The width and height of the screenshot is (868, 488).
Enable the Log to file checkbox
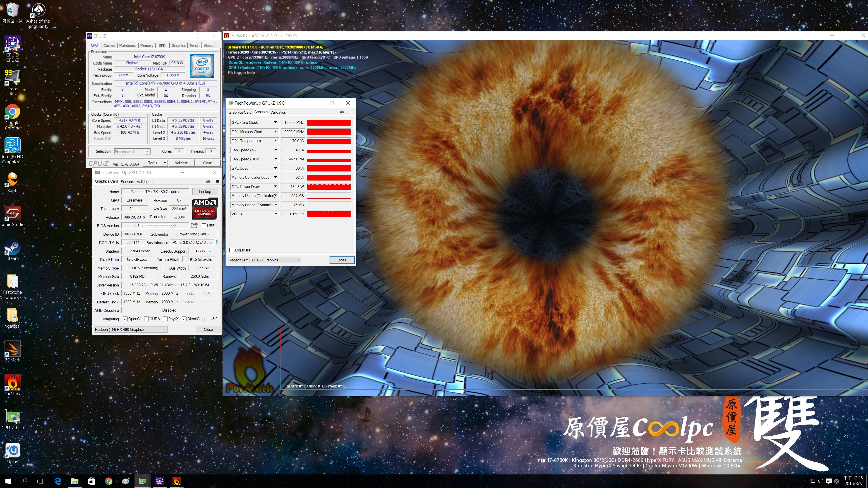point(232,250)
